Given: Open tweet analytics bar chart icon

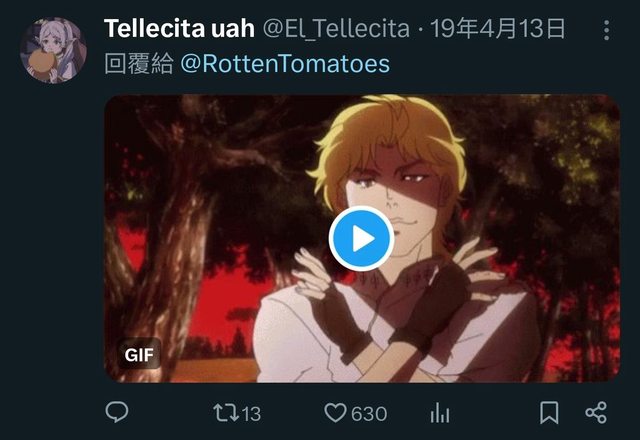Looking at the screenshot, I should [x=440, y=413].
